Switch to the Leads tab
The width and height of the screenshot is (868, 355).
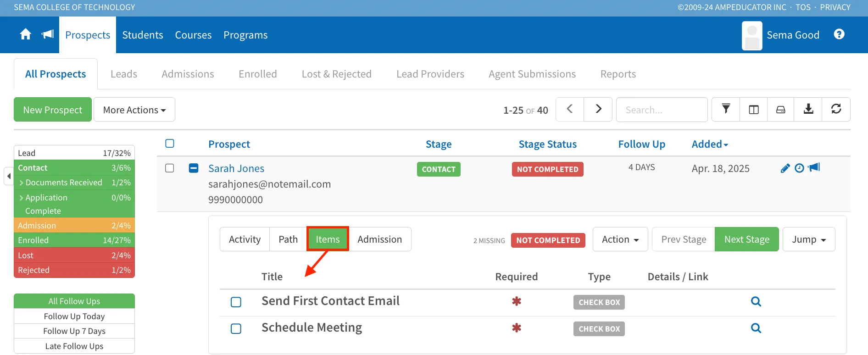coord(124,74)
